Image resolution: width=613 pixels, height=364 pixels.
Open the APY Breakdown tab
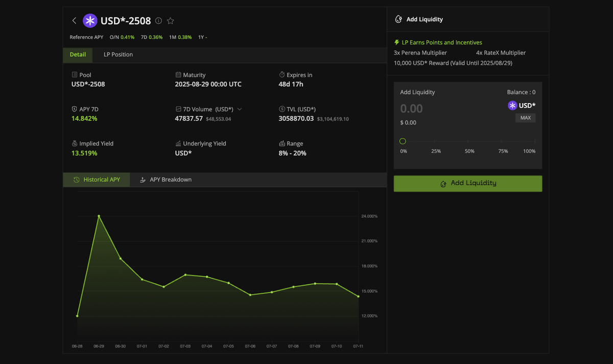point(166,180)
